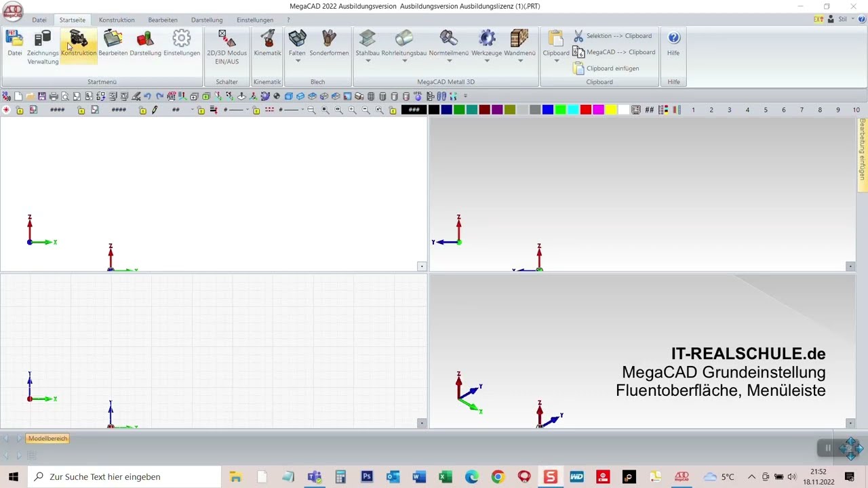Click MegaCAD --> Clipboard

[614, 52]
